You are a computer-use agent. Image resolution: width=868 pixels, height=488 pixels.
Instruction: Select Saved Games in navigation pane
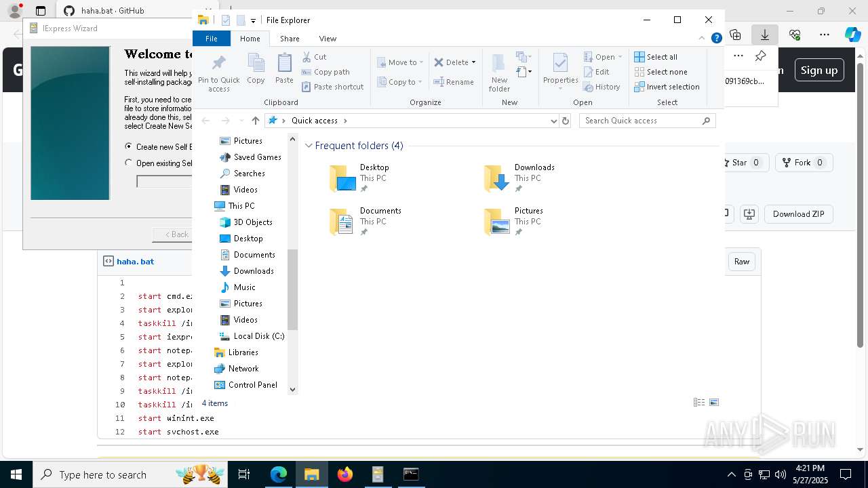tap(250, 157)
